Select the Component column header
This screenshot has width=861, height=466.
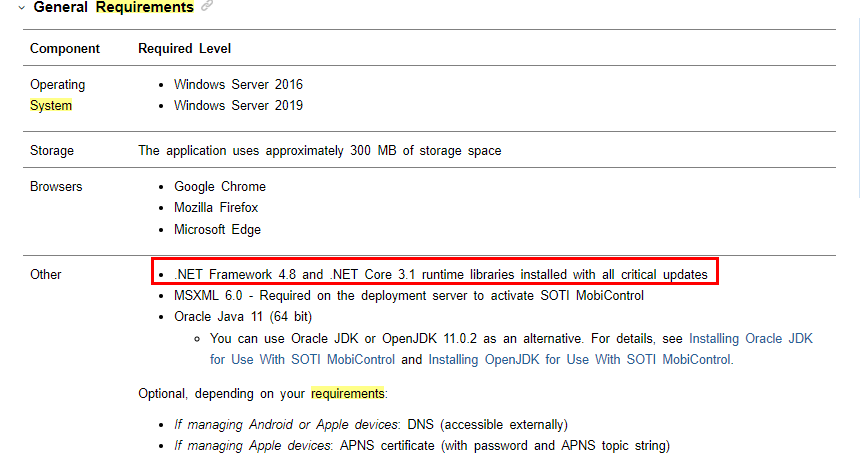[x=65, y=48]
